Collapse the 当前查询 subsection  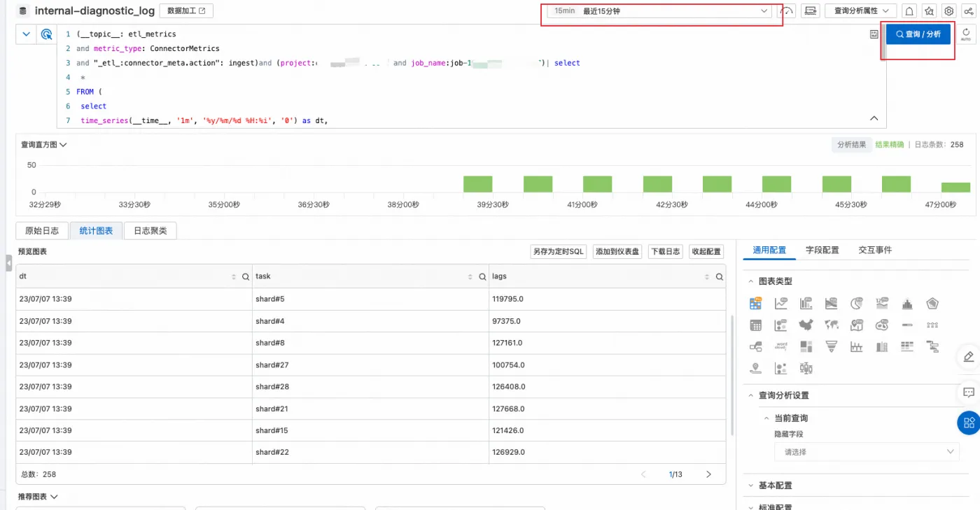pyautogui.click(x=767, y=418)
